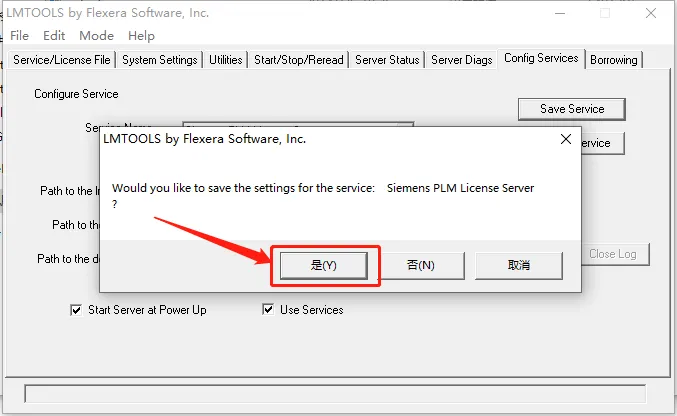Open the File menu

coord(19,36)
